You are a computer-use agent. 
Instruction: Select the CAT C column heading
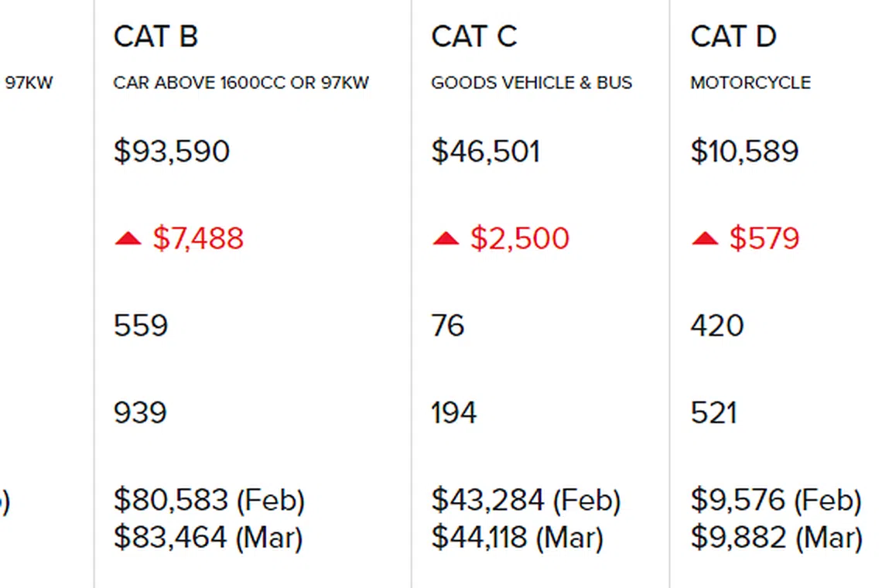473,36
